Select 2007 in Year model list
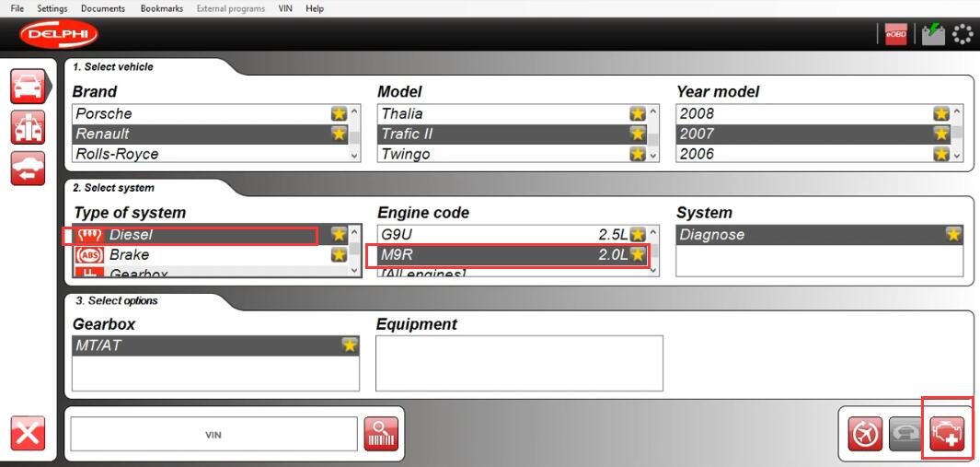980x467 pixels. pos(813,134)
